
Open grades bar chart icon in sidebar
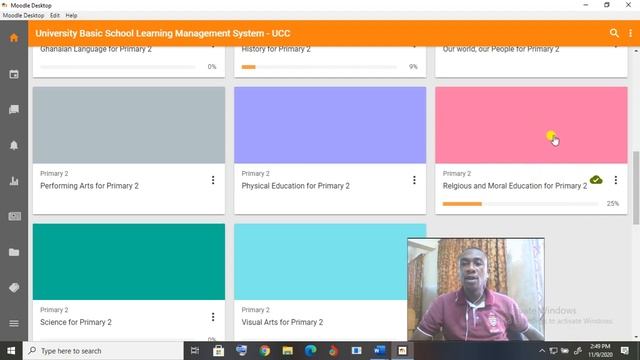14,181
